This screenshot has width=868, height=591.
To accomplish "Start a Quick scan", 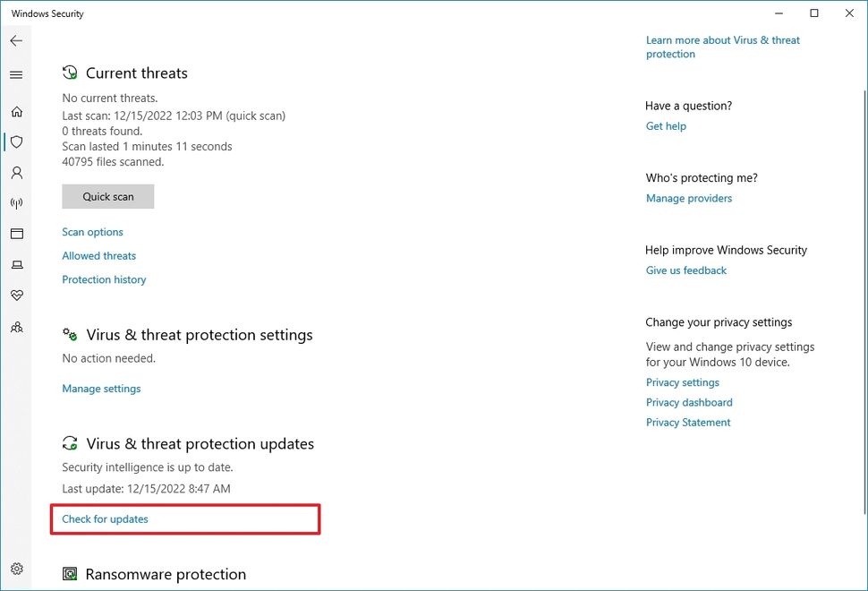I will click(x=107, y=196).
